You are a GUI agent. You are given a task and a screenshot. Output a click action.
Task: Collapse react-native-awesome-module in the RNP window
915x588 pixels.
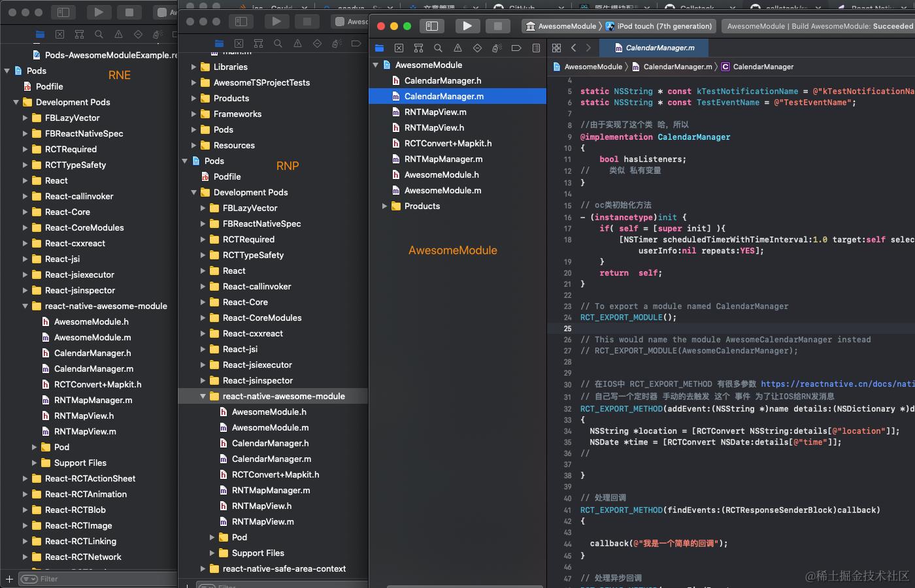[203, 397]
